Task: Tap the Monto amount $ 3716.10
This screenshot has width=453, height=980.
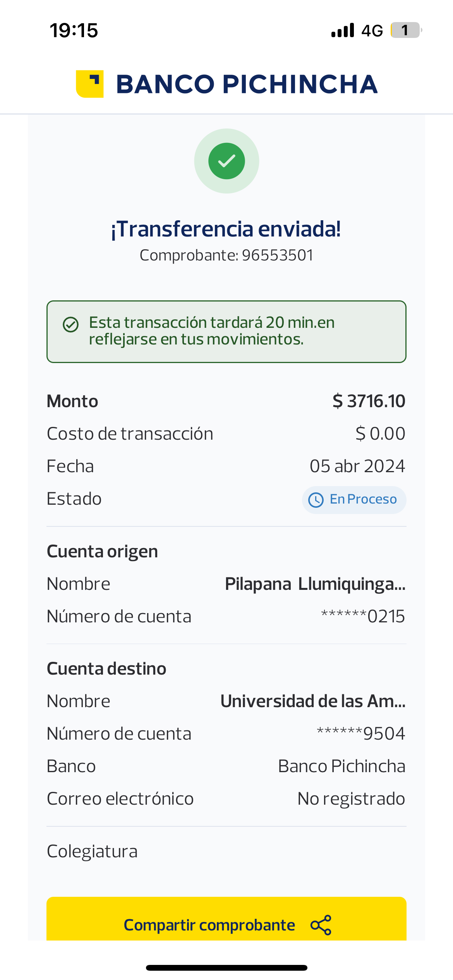Action: click(x=369, y=401)
